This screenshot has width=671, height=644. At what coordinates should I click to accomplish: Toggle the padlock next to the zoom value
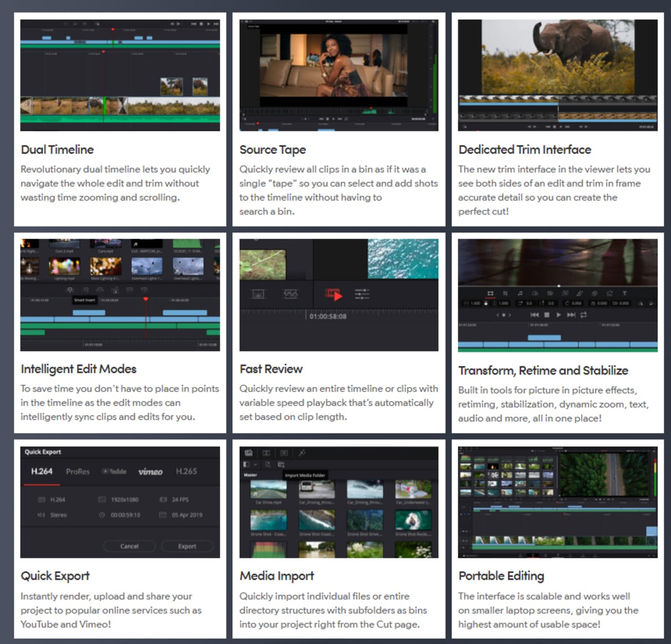tap(486, 304)
